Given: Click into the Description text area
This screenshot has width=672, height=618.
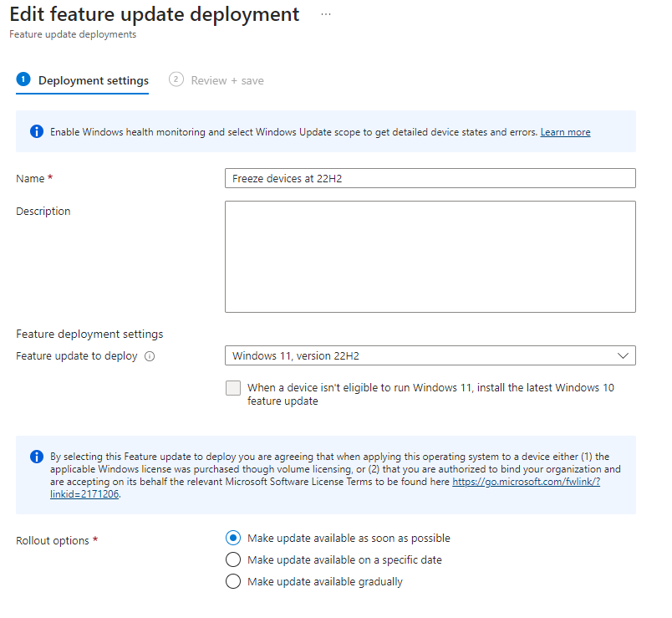Looking at the screenshot, I should (430, 256).
